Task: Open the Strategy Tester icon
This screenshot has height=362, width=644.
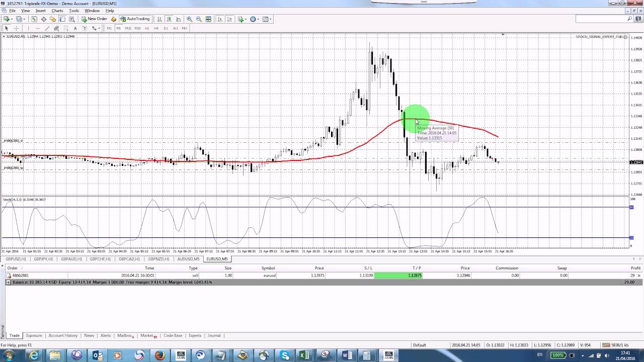Action: (x=72, y=19)
